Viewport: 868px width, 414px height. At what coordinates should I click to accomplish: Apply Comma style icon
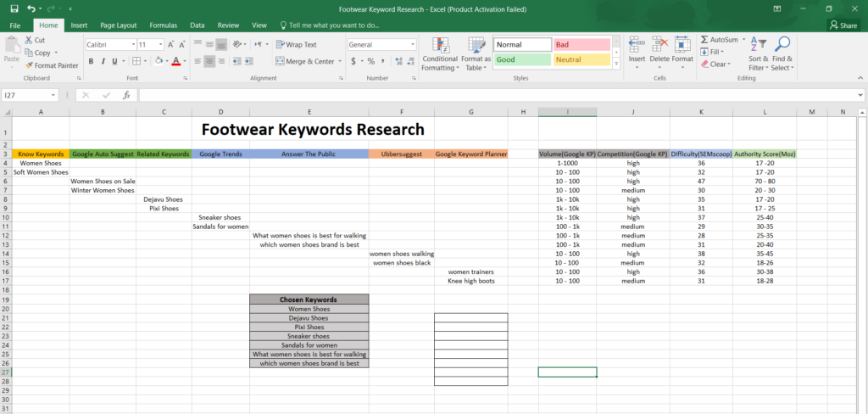tap(383, 62)
